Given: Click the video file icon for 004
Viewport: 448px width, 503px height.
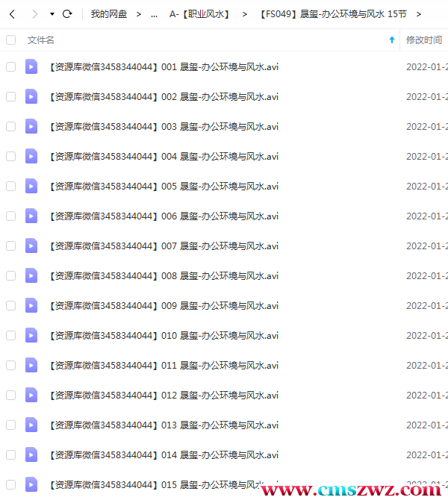Looking at the screenshot, I should pos(31,156).
